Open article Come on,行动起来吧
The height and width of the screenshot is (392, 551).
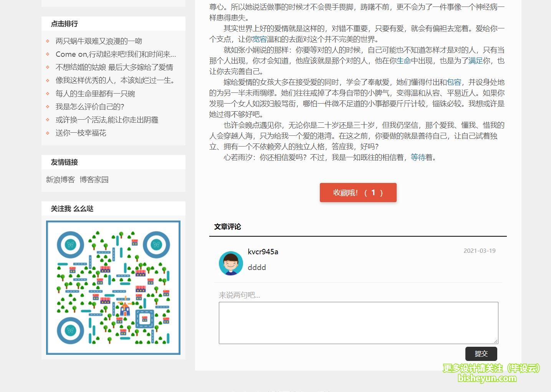116,54
